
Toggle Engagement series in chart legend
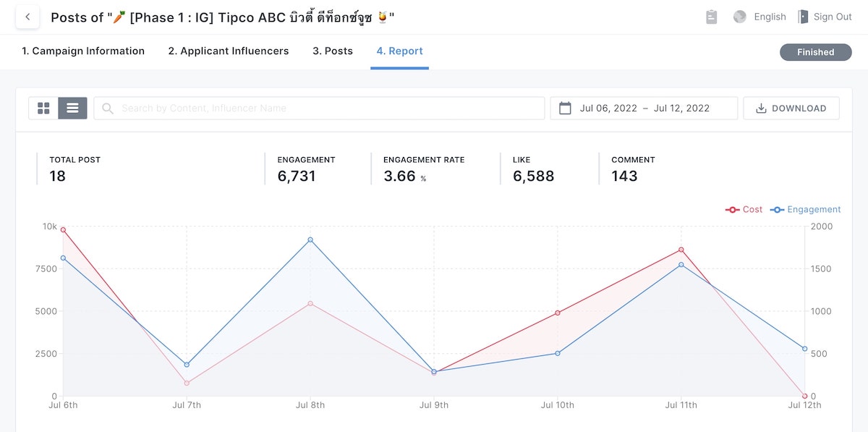[805, 210]
